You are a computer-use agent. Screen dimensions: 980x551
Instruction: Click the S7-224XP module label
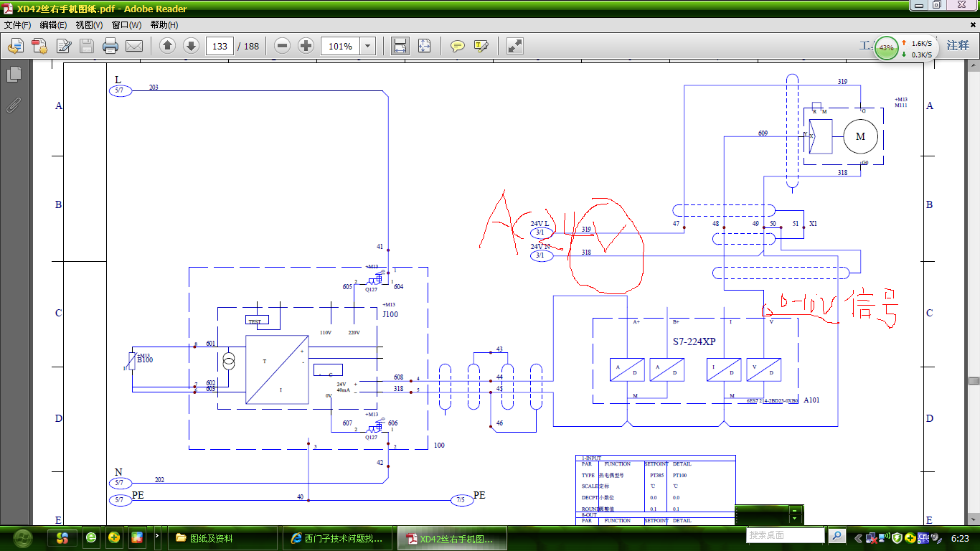click(694, 342)
